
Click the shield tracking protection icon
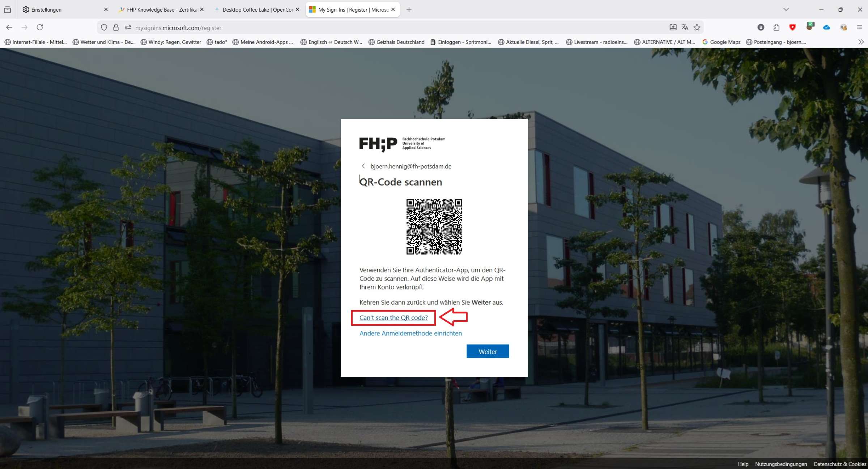(104, 28)
